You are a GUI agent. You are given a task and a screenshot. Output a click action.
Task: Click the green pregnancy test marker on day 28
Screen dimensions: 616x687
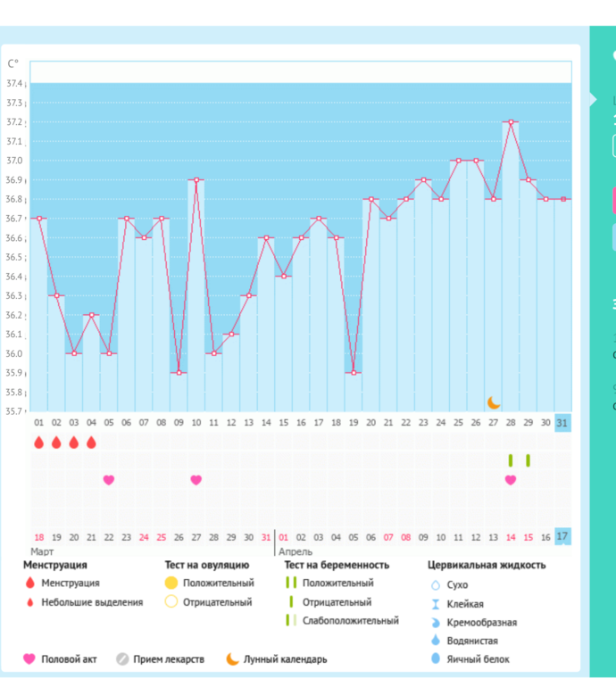tap(511, 460)
